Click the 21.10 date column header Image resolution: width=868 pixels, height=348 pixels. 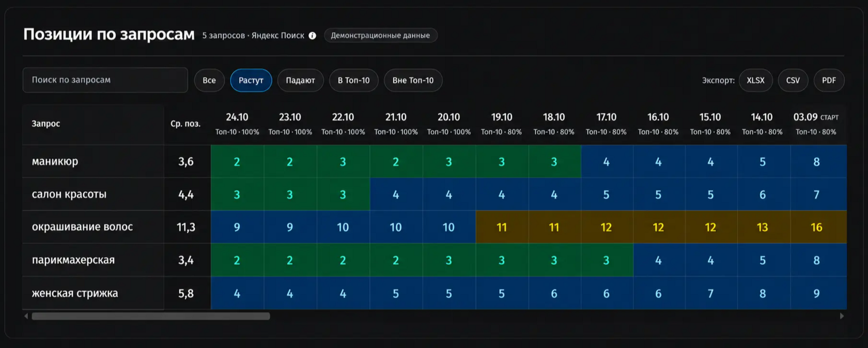point(396,124)
